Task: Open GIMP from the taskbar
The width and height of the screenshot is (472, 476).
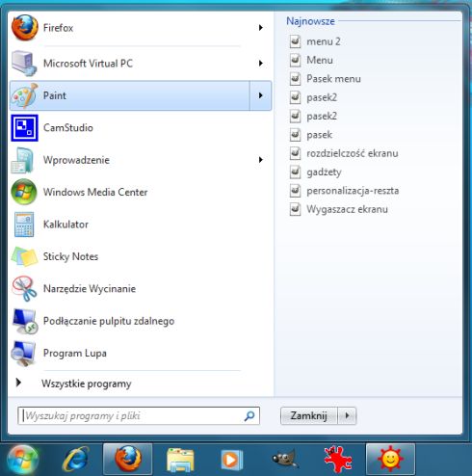Action: 285,460
